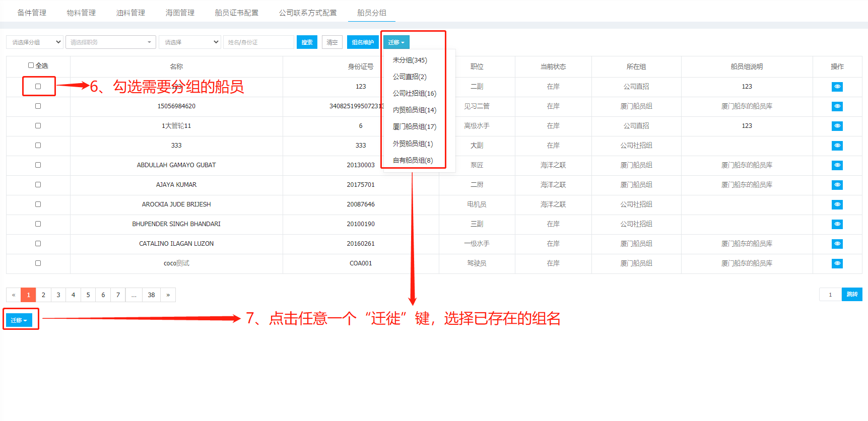Viewport: 868px width, 421px height.
Task: Focus the page number jump field
Action: pyautogui.click(x=830, y=294)
